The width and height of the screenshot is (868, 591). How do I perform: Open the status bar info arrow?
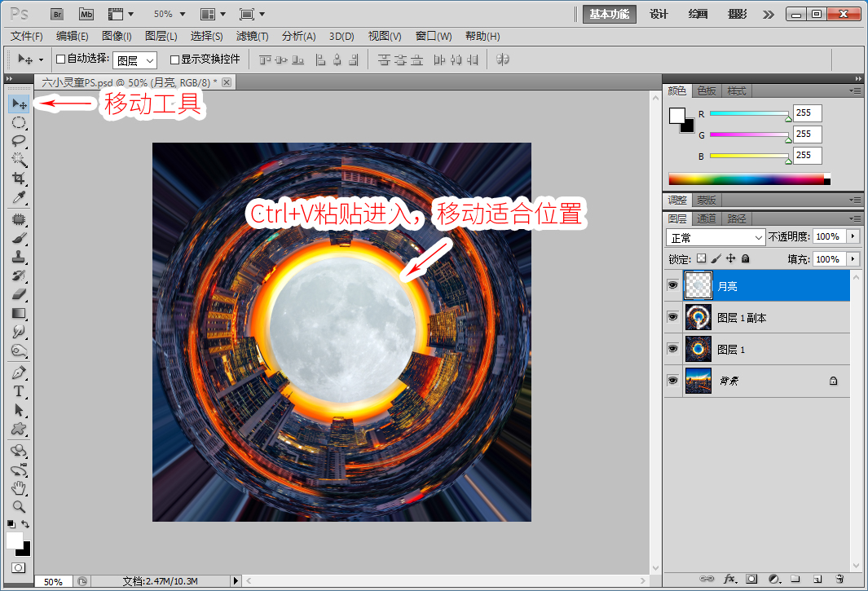coord(236,581)
